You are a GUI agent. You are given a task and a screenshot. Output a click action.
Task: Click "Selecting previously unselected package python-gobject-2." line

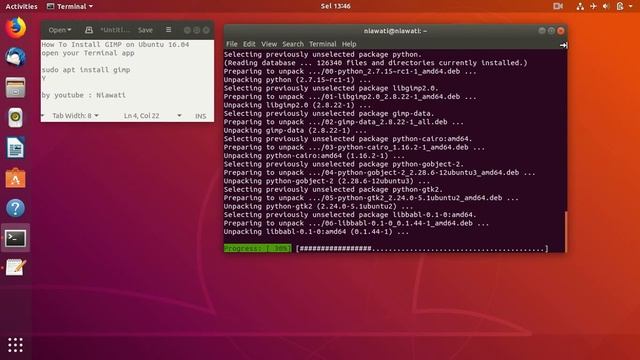(344, 164)
